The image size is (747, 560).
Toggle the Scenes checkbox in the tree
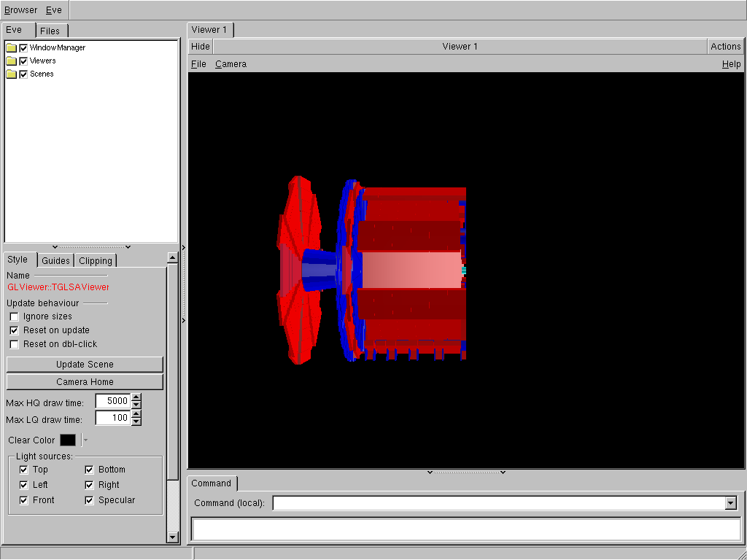(x=23, y=74)
